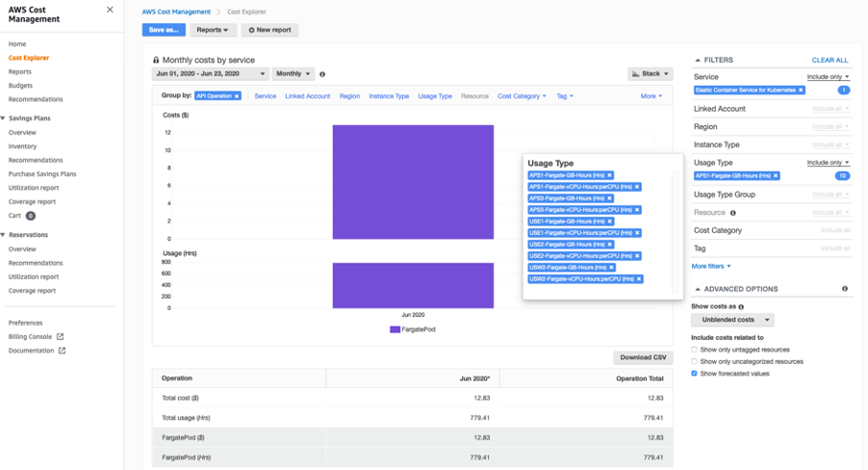Viewport: 868px width, 470px height.
Task: Click info icon next to Resource filter
Action: click(x=733, y=213)
